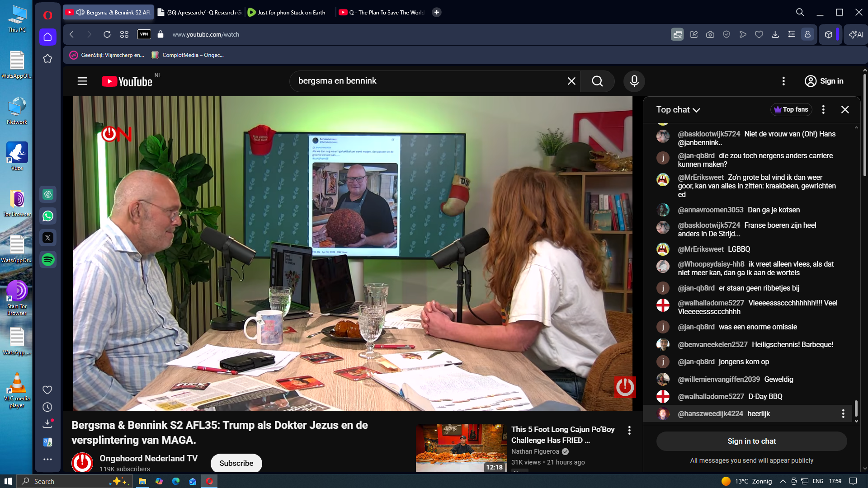
Task: Open Opera downloads toolbar icon
Action: click(x=775, y=34)
